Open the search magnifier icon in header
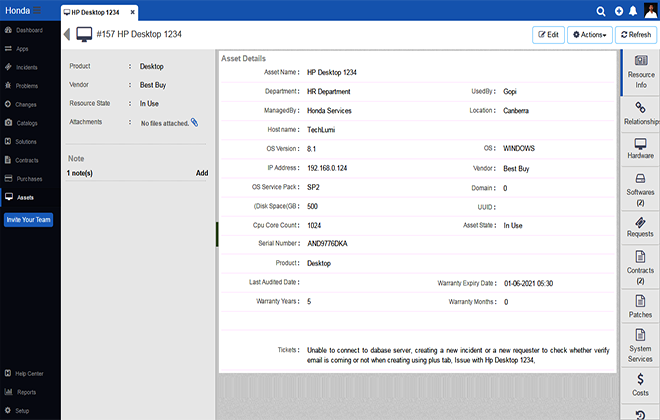Viewport: 660px width, 420px height. point(601,11)
